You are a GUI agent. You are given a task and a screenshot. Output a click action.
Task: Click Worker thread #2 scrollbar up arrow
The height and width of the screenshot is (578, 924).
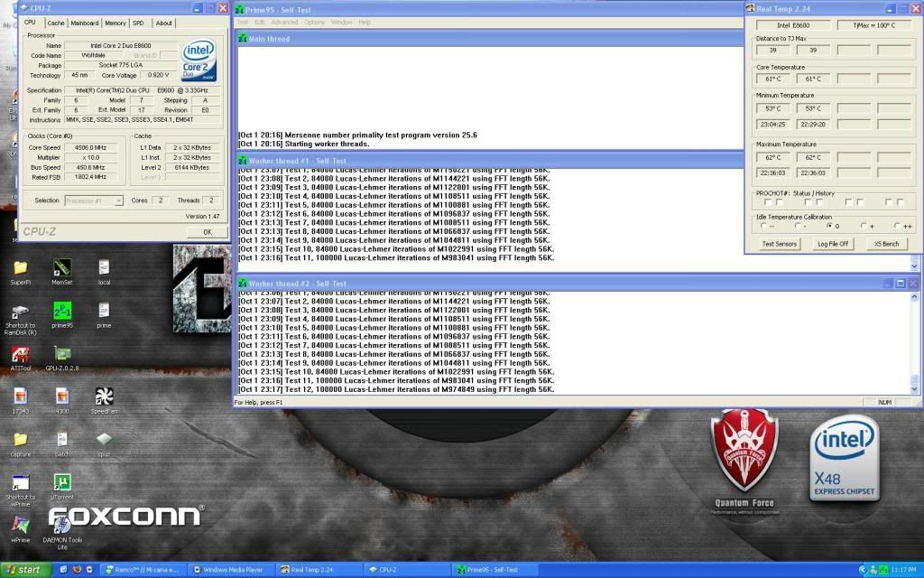[x=914, y=296]
